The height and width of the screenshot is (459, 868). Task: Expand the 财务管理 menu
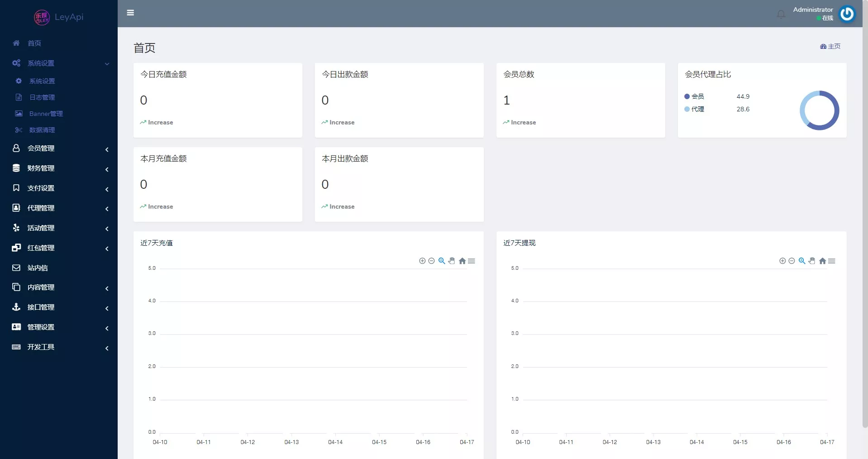tap(40, 168)
